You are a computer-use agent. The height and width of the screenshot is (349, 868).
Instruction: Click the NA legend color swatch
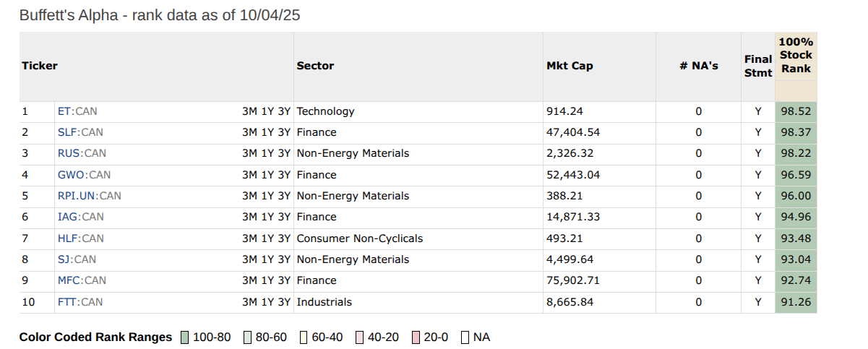click(x=465, y=337)
